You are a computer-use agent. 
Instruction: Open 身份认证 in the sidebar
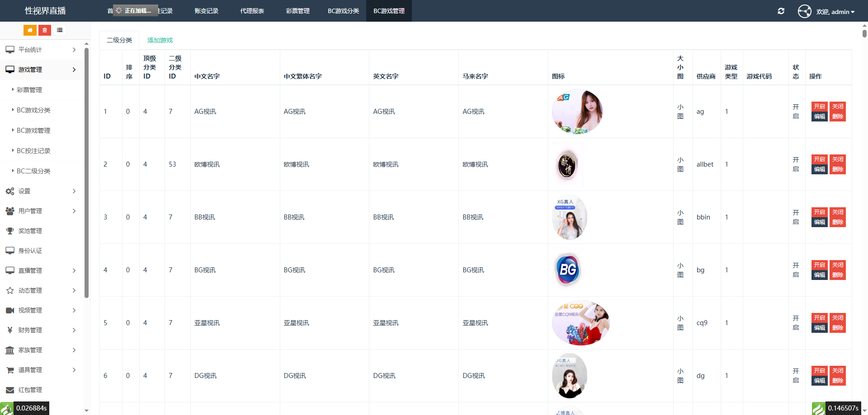tap(30, 251)
